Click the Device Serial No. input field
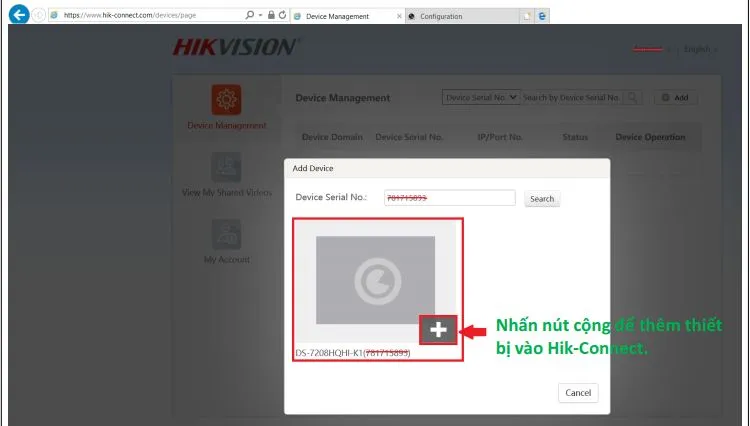 point(448,198)
